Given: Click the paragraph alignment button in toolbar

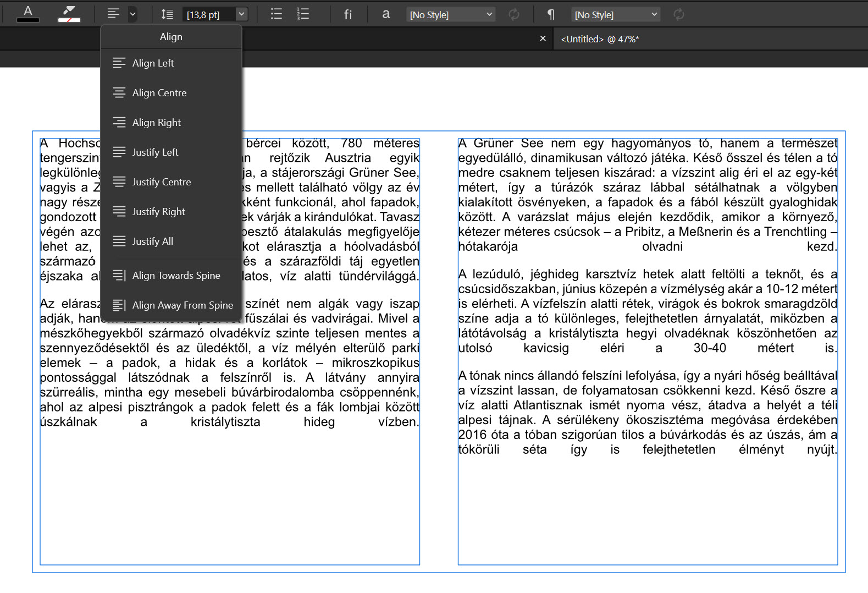Looking at the screenshot, I should pos(113,14).
